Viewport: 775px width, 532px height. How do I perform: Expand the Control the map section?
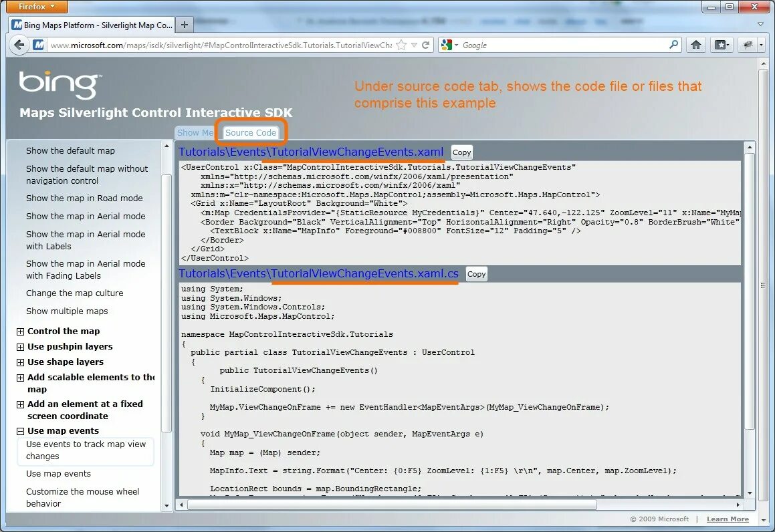[20, 331]
